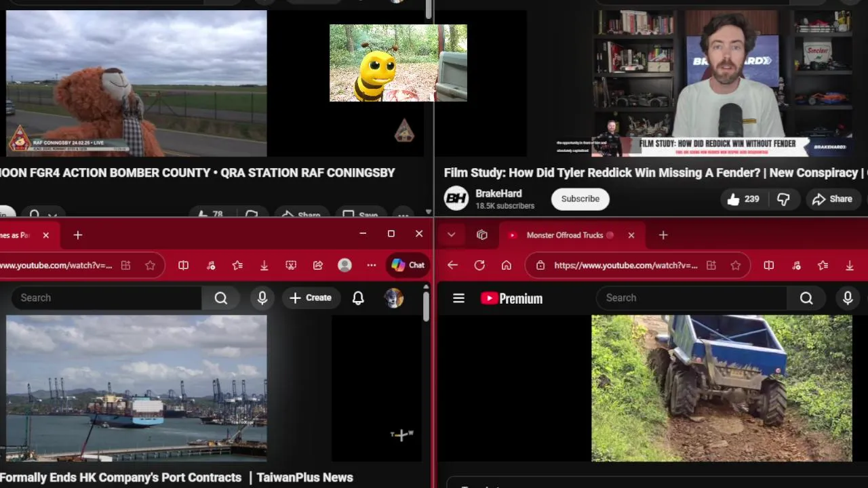Click search magnifier button in Monster Offroad window
The height and width of the screenshot is (488, 868).
click(806, 298)
